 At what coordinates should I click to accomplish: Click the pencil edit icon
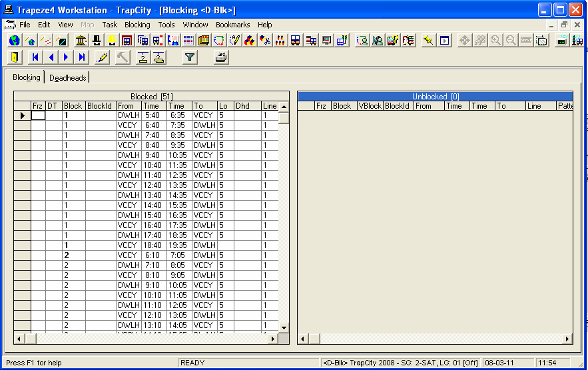[102, 57]
